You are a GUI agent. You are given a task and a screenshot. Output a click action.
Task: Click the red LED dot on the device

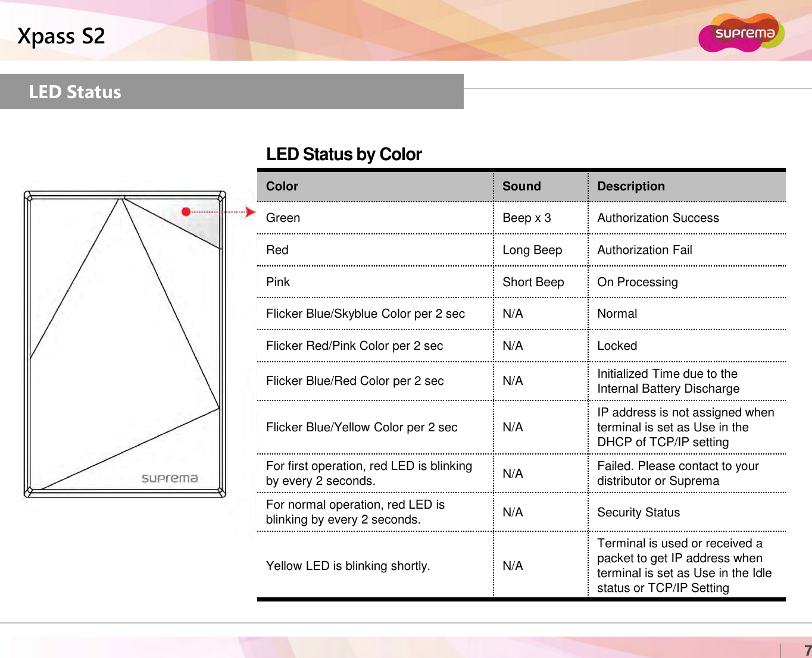(186, 211)
